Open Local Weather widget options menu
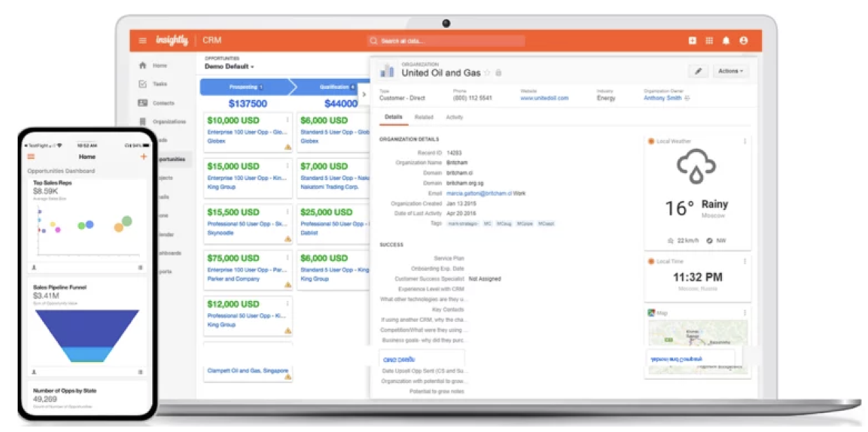 click(744, 141)
